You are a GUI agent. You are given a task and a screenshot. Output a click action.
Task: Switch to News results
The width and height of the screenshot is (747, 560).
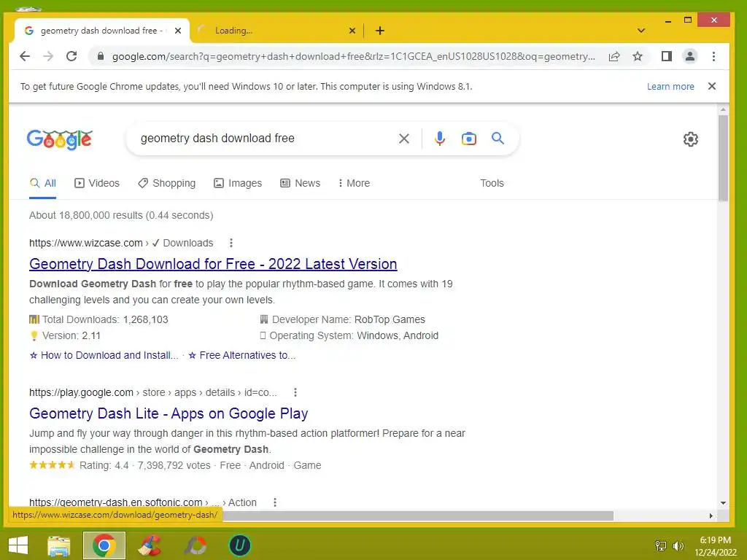pyautogui.click(x=300, y=183)
